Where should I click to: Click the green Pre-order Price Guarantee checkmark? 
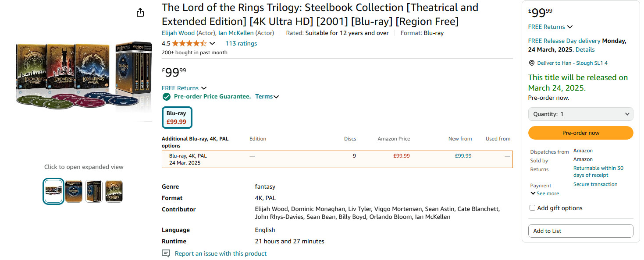(x=166, y=97)
